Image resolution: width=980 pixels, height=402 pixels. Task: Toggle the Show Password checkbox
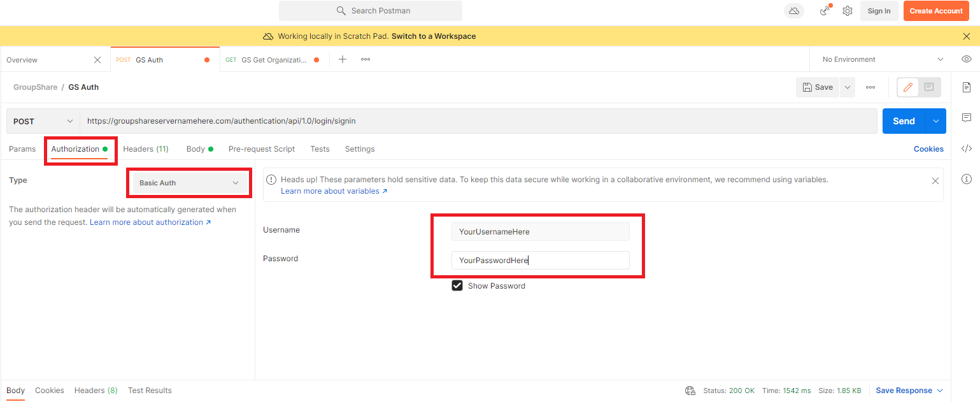pos(457,285)
